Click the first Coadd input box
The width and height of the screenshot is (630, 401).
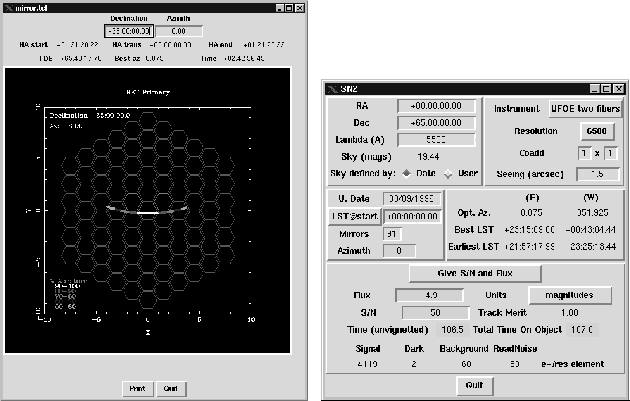(585, 153)
